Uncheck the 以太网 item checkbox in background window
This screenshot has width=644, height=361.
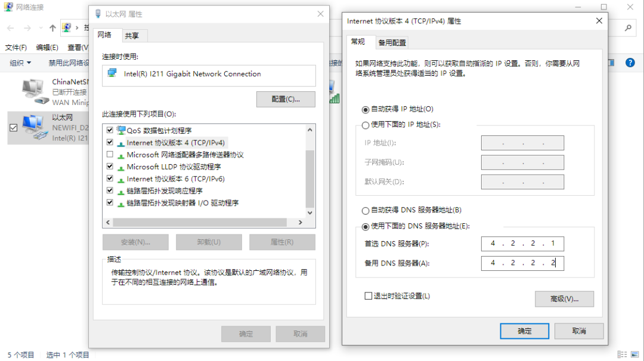coord(13,128)
